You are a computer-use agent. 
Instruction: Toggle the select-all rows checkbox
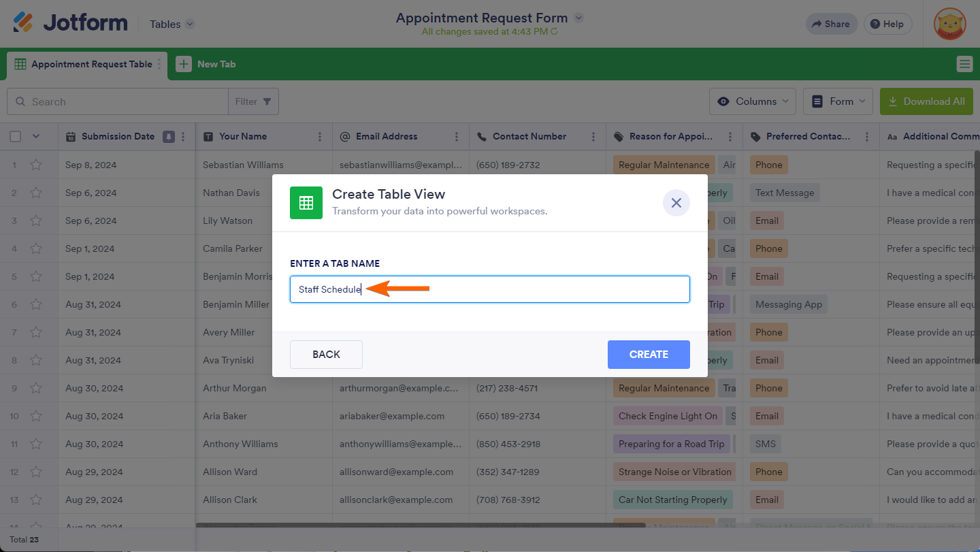[16, 137]
